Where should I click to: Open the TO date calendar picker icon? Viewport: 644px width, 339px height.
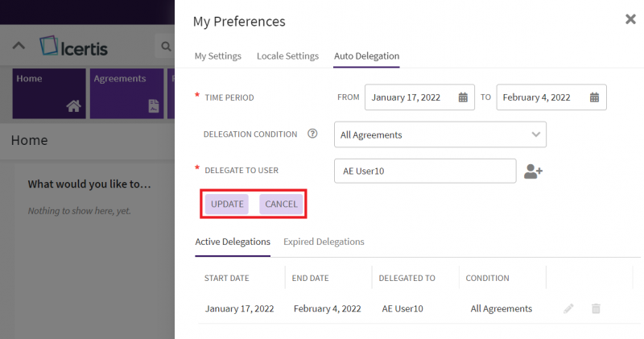click(594, 97)
